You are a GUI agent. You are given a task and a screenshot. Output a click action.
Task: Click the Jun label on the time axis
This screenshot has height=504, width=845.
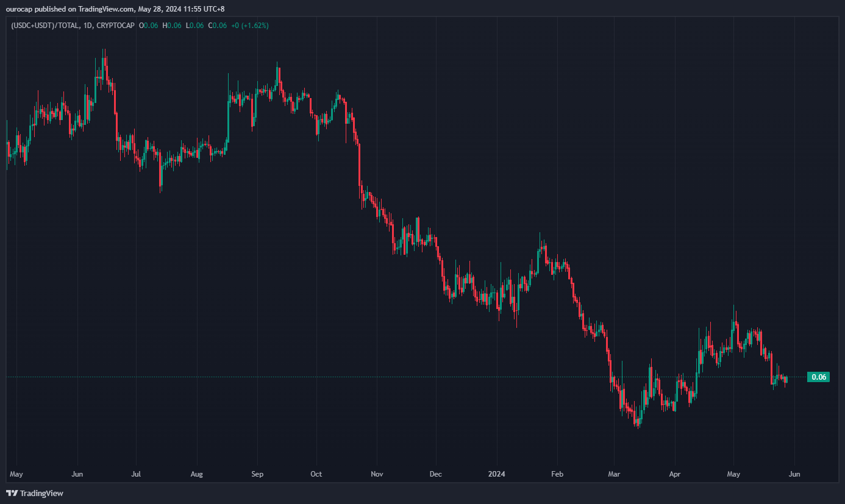click(x=77, y=474)
